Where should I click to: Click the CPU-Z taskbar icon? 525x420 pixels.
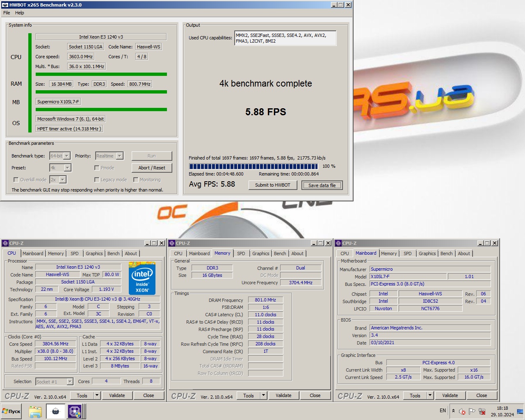click(x=75, y=411)
